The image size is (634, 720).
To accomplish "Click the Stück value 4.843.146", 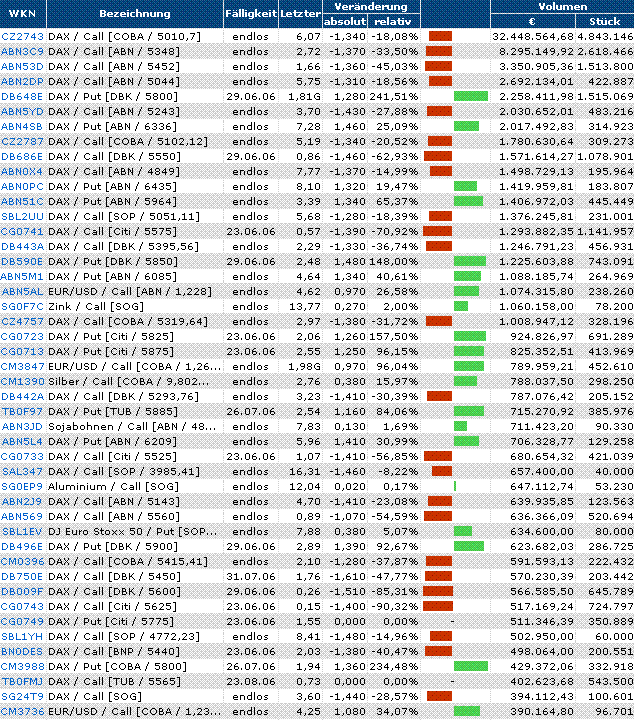I will click(605, 36).
